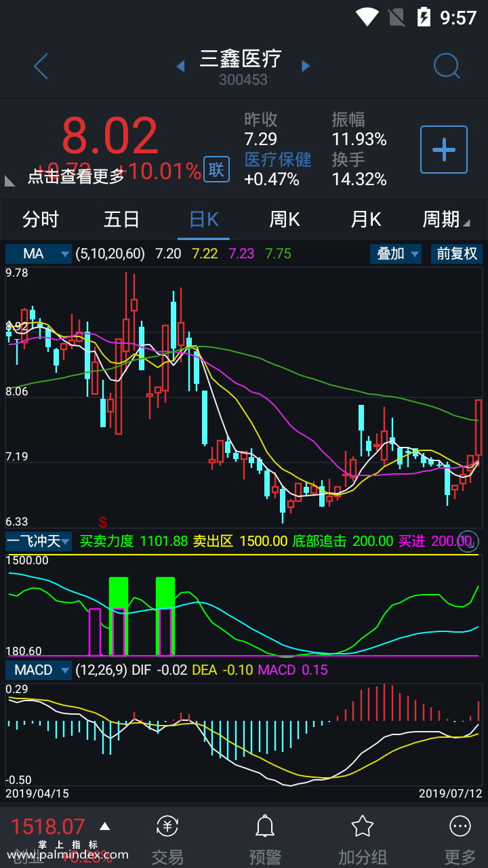488x868 pixels.
Task: Tap MACD 0.15 value
Action: pyautogui.click(x=293, y=670)
